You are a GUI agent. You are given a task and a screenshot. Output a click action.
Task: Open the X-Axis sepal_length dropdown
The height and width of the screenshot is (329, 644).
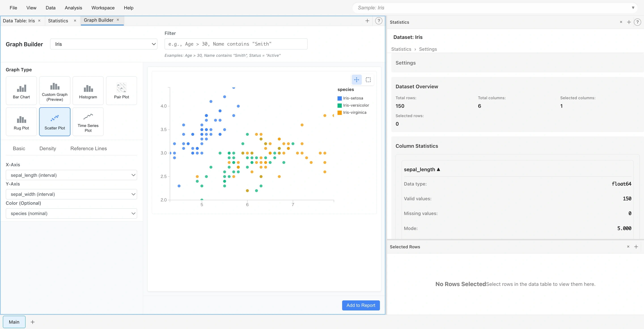71,175
